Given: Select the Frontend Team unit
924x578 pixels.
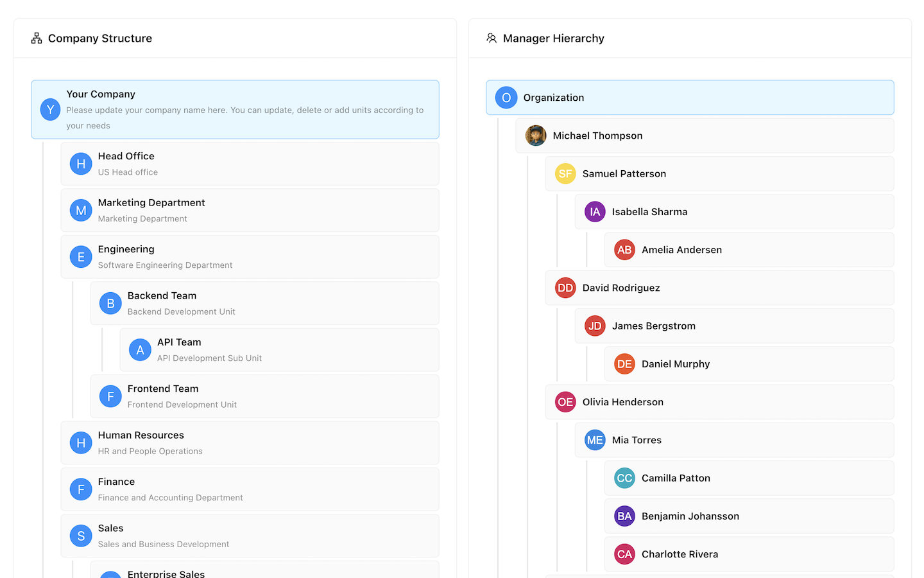Looking at the screenshot, I should pos(264,396).
